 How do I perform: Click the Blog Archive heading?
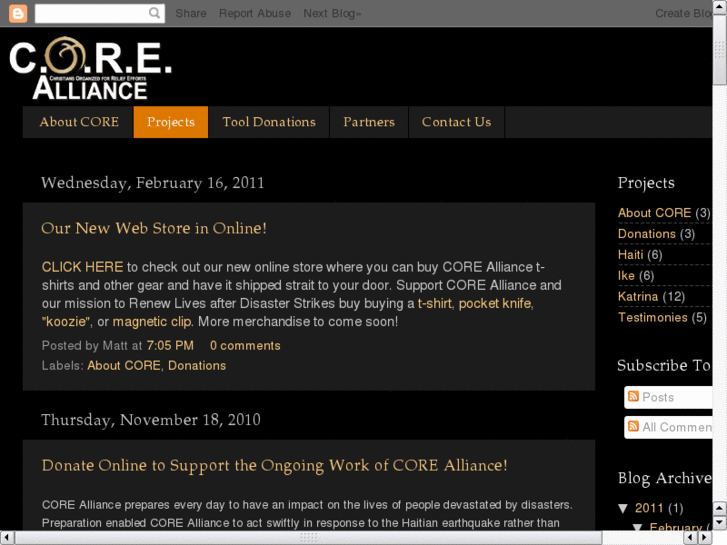[x=665, y=478]
